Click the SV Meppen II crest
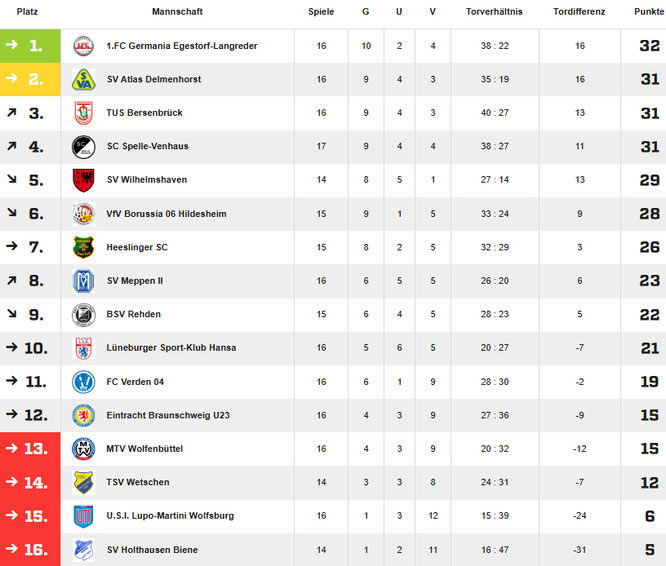This screenshot has height=566, width=666. [x=83, y=281]
